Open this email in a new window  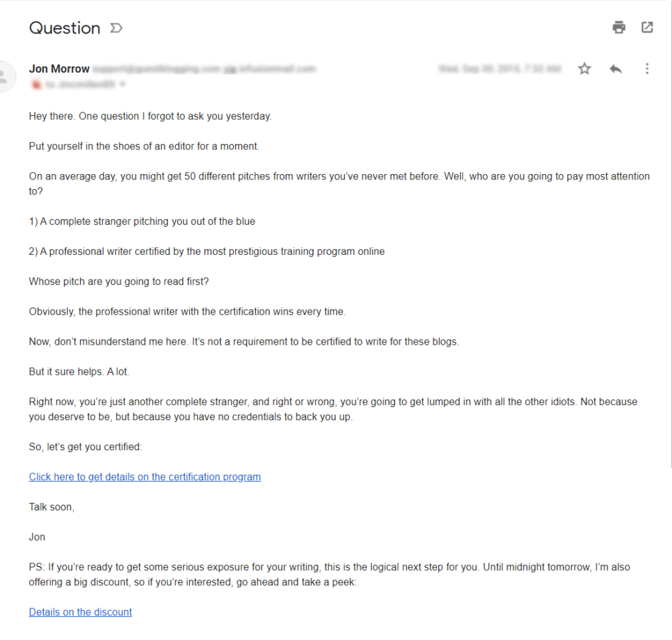pos(647,27)
